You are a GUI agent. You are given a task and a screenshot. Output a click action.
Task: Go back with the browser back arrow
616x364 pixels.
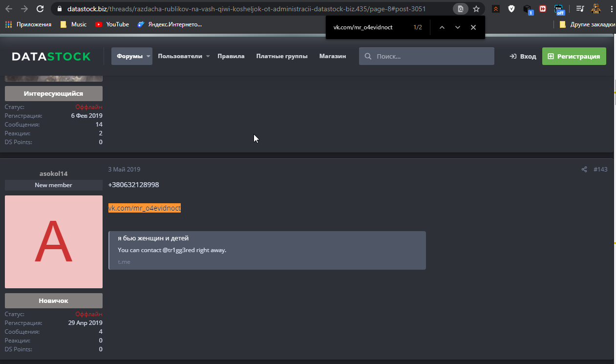[x=9, y=9]
